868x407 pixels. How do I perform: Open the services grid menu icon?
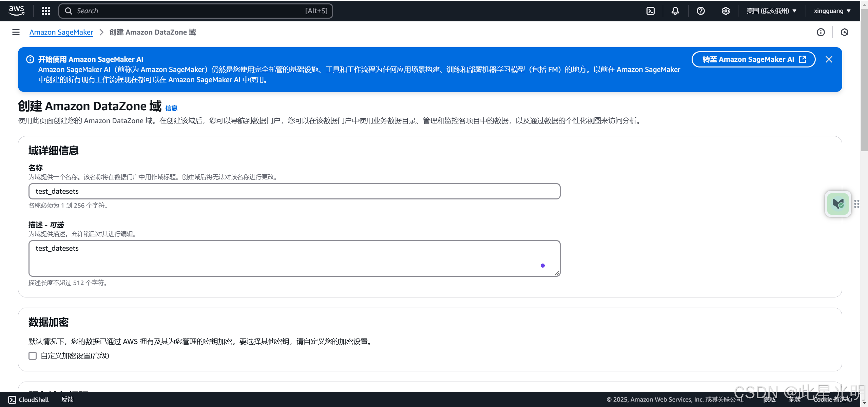pos(46,11)
